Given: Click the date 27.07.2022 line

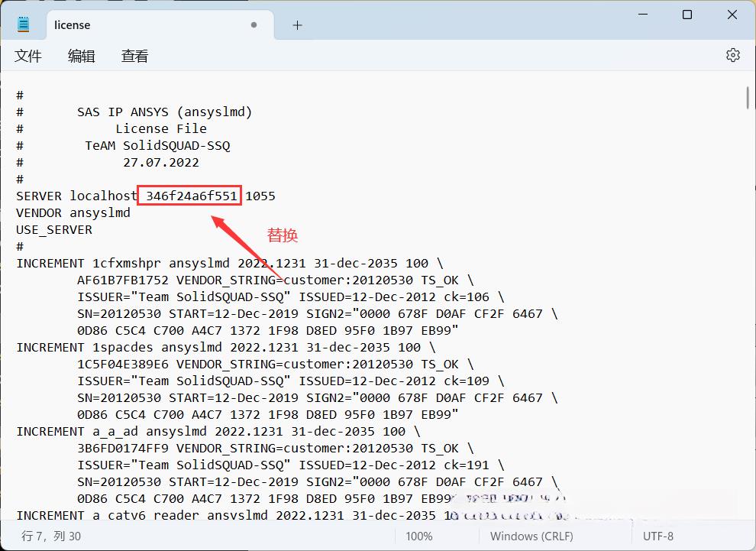Looking at the screenshot, I should point(161,163).
